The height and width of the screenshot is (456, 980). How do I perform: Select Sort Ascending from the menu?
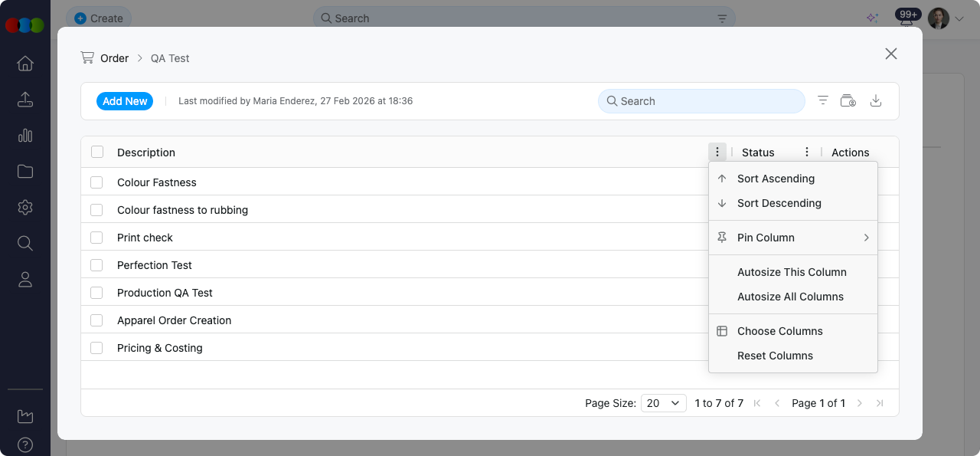click(x=776, y=178)
